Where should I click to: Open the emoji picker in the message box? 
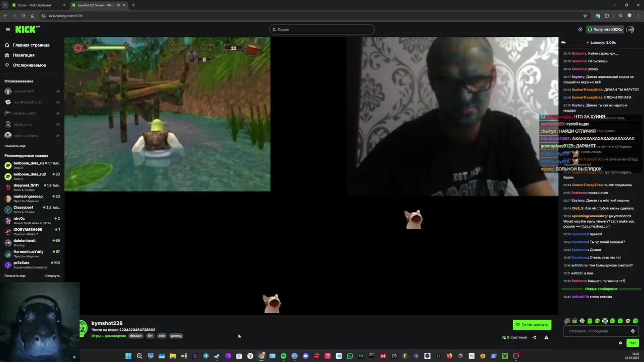633,331
